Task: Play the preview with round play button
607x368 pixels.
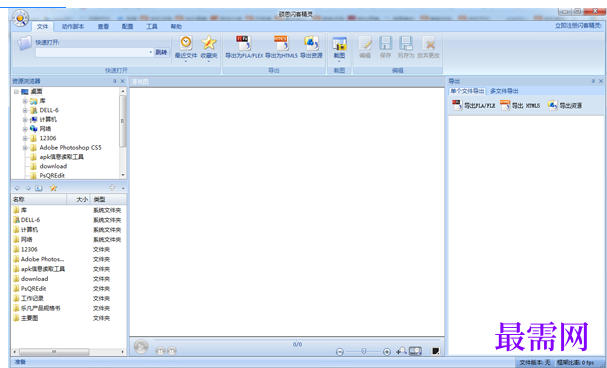Action: pos(141,346)
